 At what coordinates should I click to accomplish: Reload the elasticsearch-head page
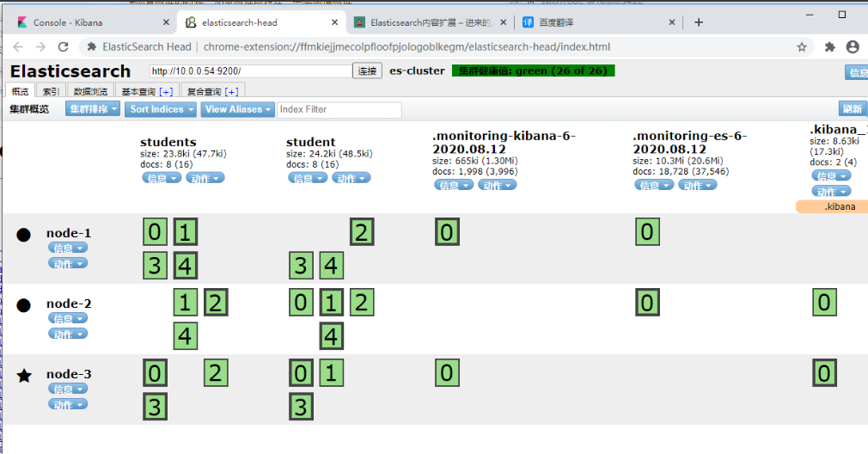pyautogui.click(x=63, y=47)
